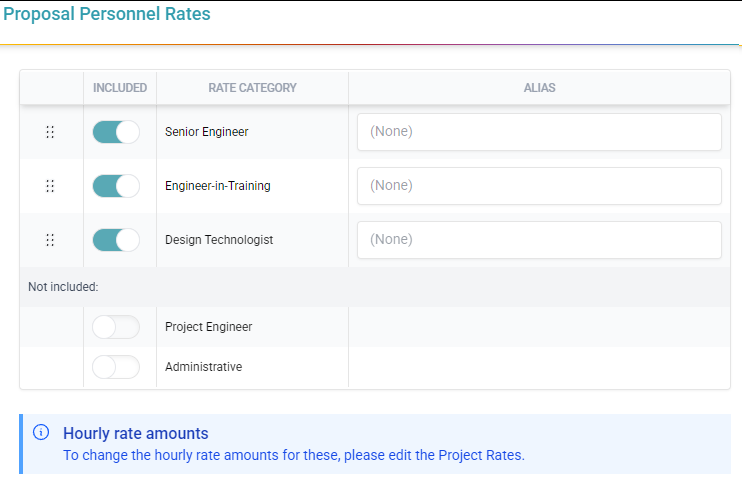Switch off the Design Technologist toggle
This screenshot has width=742, height=481.
point(116,240)
